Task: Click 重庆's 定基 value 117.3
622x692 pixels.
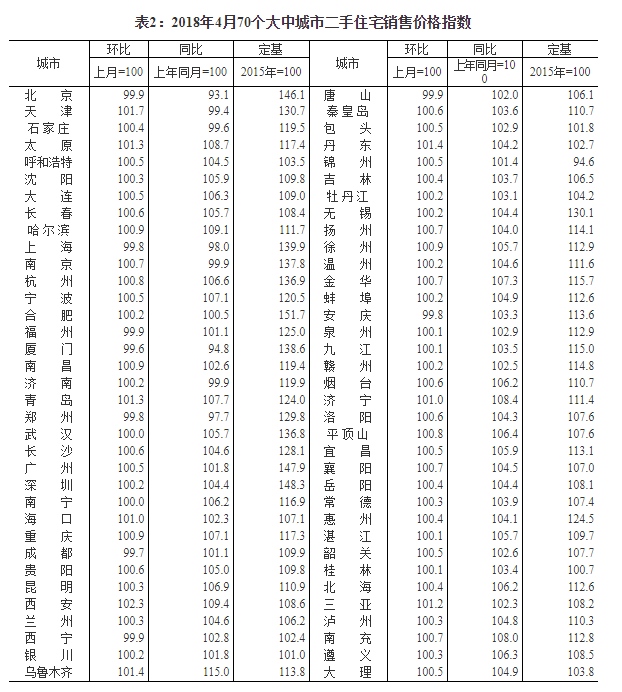Action: tap(292, 536)
